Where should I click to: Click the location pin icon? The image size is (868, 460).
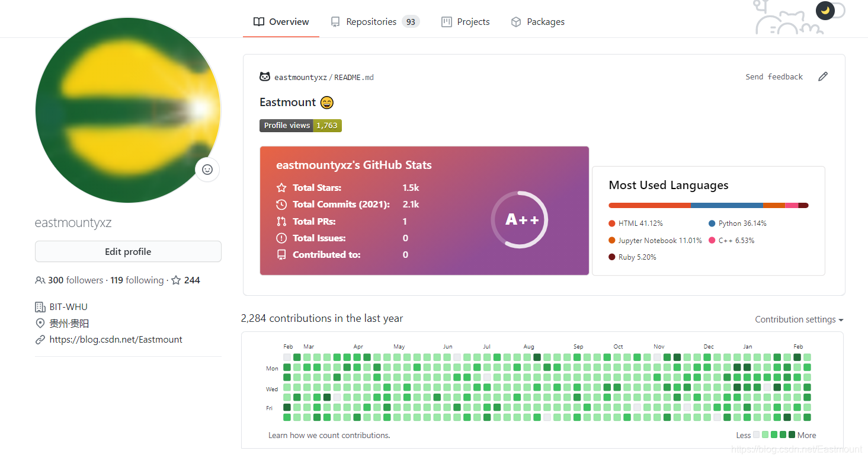[x=40, y=324]
